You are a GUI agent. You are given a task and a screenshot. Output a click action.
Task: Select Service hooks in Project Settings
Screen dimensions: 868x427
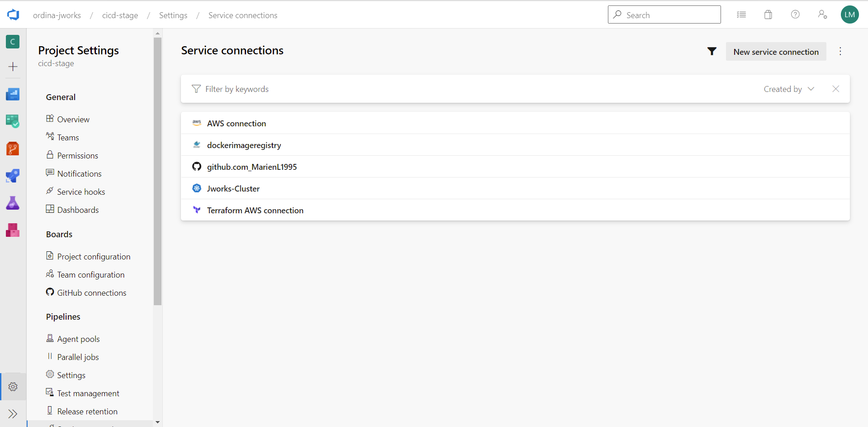(x=81, y=191)
